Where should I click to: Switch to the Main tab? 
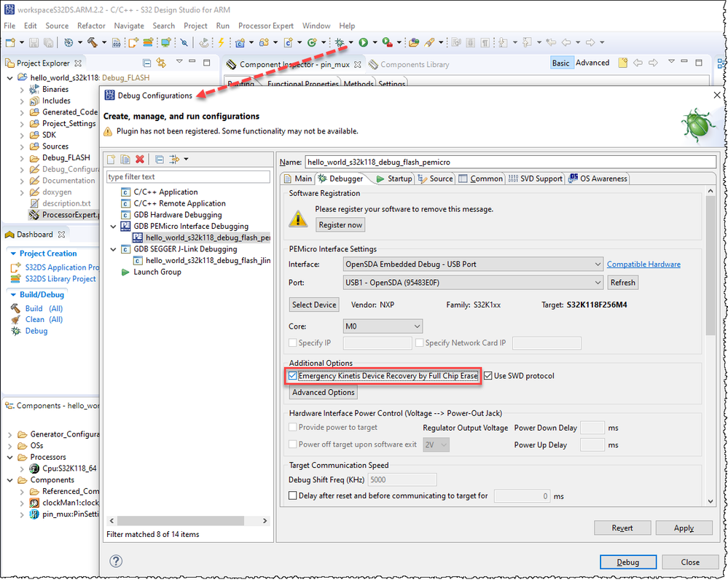coord(299,179)
